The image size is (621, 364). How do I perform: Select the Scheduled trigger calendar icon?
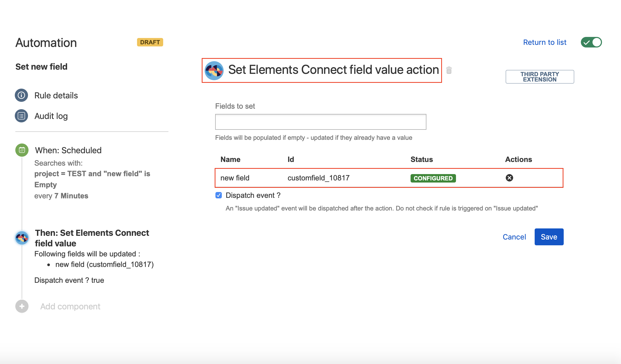[x=22, y=150]
